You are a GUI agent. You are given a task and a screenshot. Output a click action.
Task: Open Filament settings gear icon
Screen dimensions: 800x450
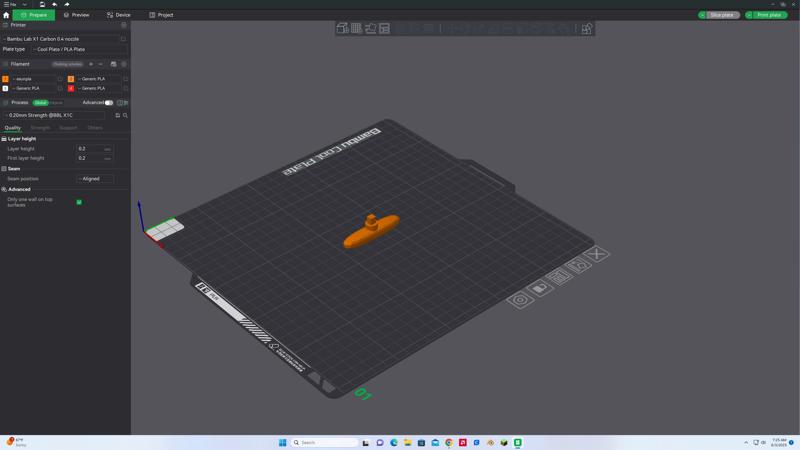coord(123,64)
